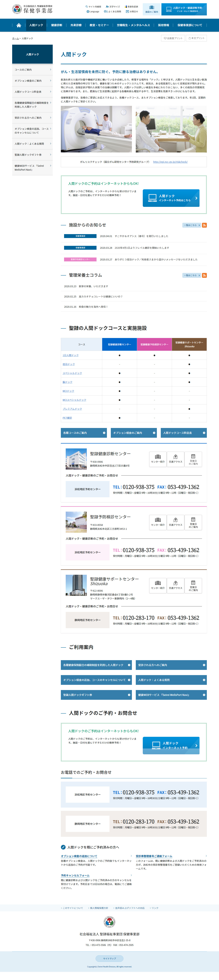Click the home icon in navigation bar
This screenshot has width=219, height=980.
(x=19, y=25)
